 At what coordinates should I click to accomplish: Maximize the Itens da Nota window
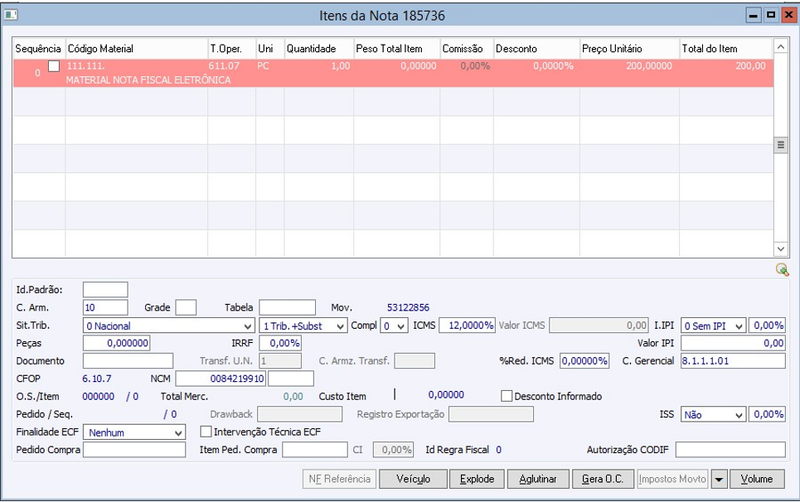(771, 15)
